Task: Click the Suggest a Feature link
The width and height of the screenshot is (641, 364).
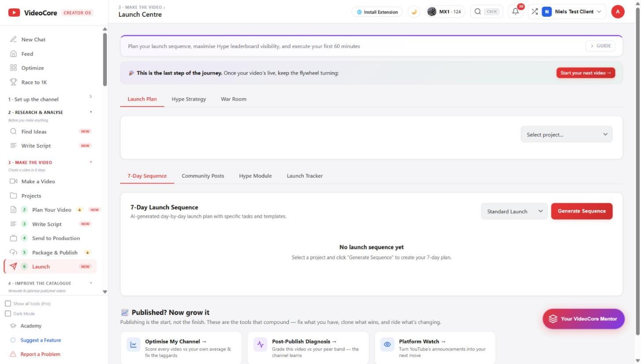Action: click(x=41, y=340)
